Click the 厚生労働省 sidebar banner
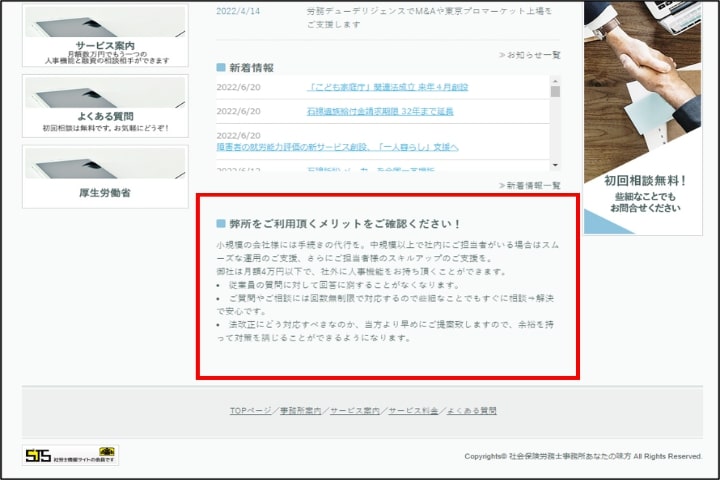 (105, 176)
